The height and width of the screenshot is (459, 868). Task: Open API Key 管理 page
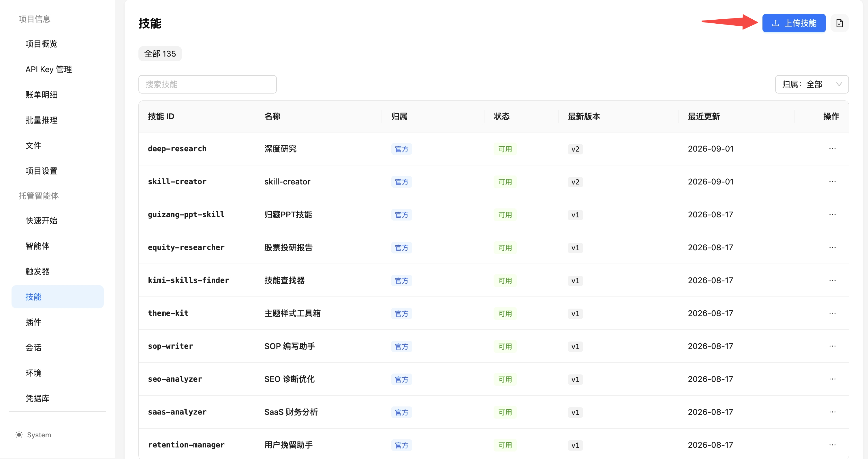(x=58, y=69)
